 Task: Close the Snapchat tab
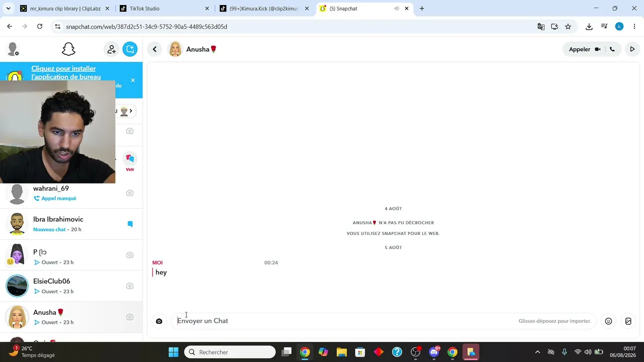(407, 9)
